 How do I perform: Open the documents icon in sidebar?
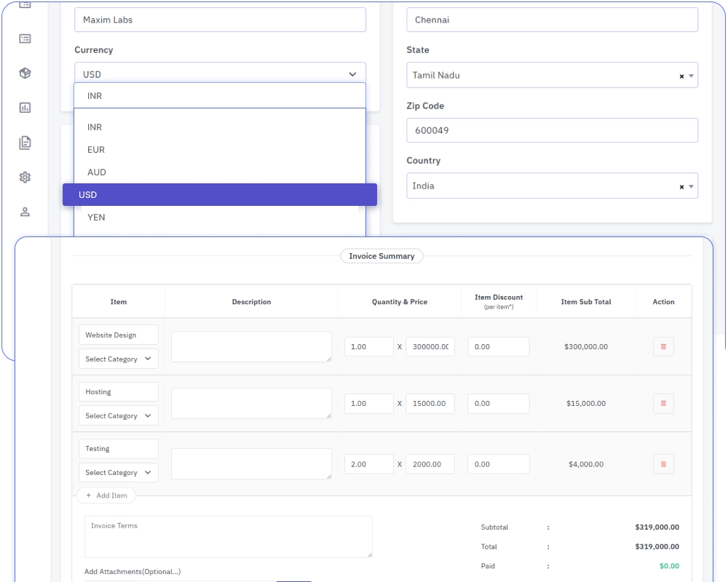[25, 143]
